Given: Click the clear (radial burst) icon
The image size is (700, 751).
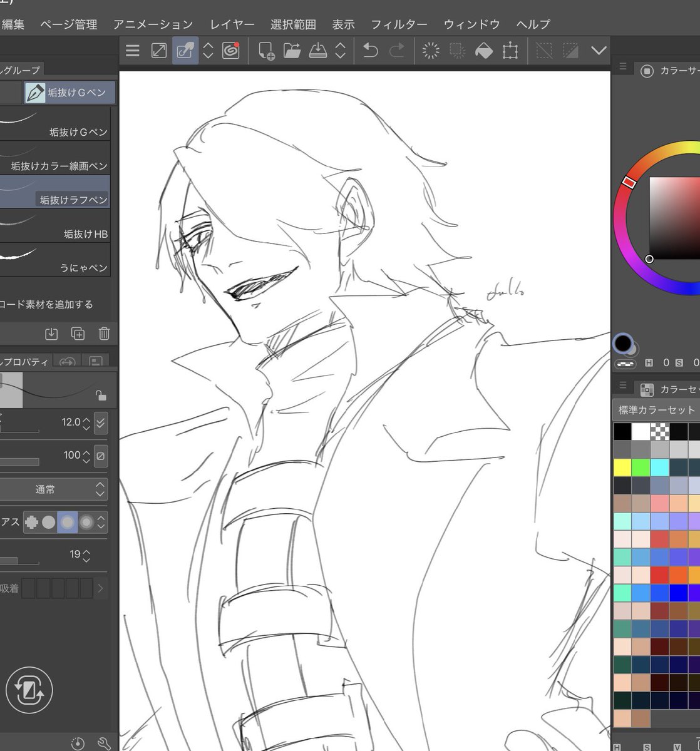Looking at the screenshot, I should pyautogui.click(x=431, y=51).
